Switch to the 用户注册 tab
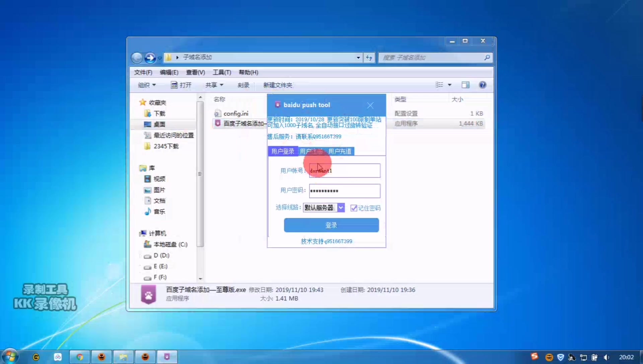Viewport: 643px width, 364px height. (x=311, y=151)
